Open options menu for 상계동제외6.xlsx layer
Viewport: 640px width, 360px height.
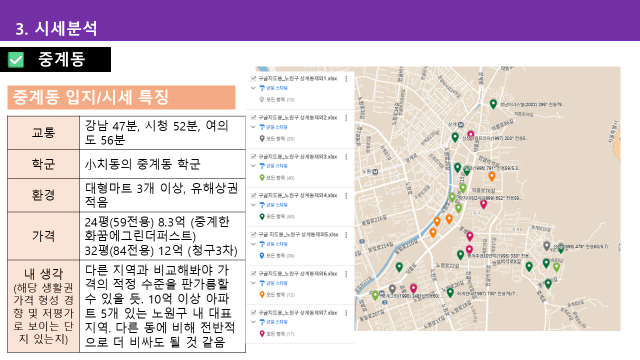click(x=346, y=274)
